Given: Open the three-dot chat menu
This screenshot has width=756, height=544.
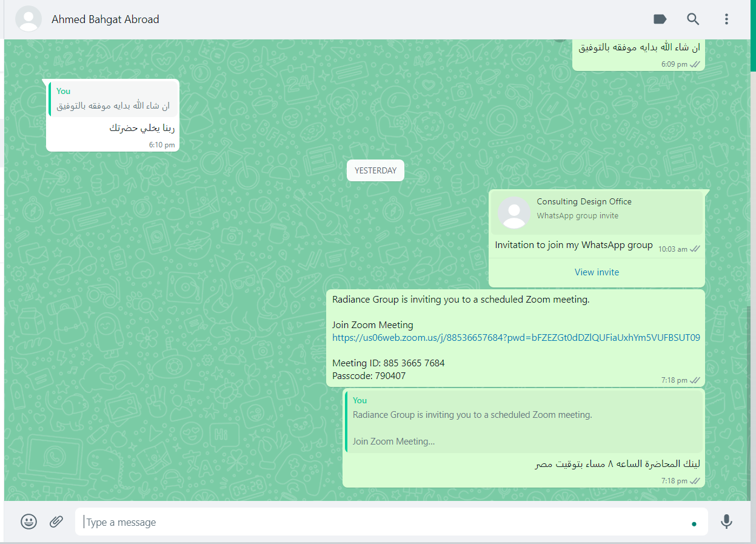Looking at the screenshot, I should coord(726,19).
